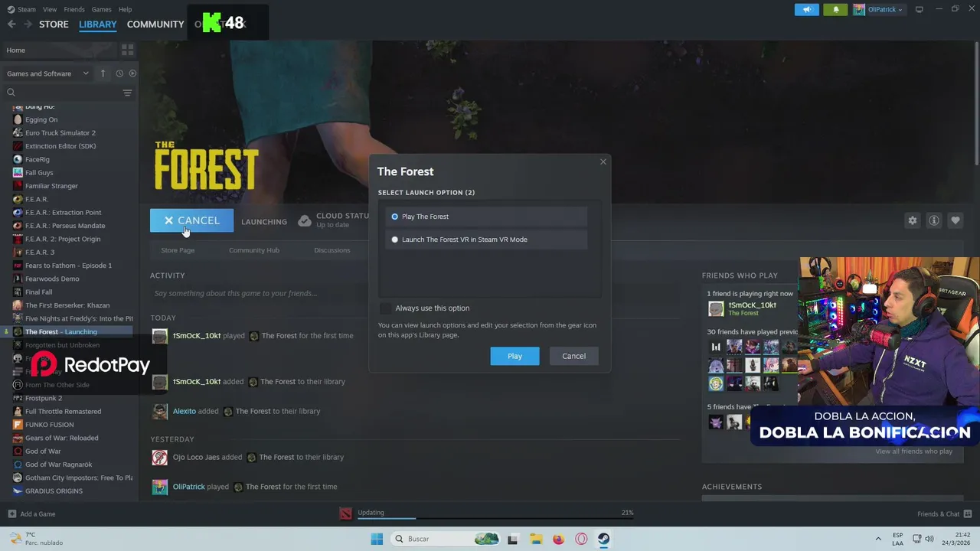Show The Forest game info icon
The image size is (980, 551).
[933, 220]
